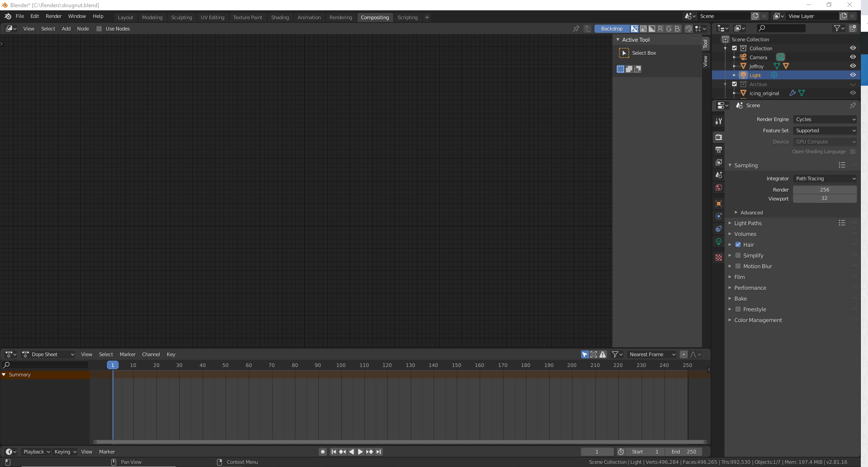
Task: Hide the Jeffroy object in the outliner
Action: 853,66
